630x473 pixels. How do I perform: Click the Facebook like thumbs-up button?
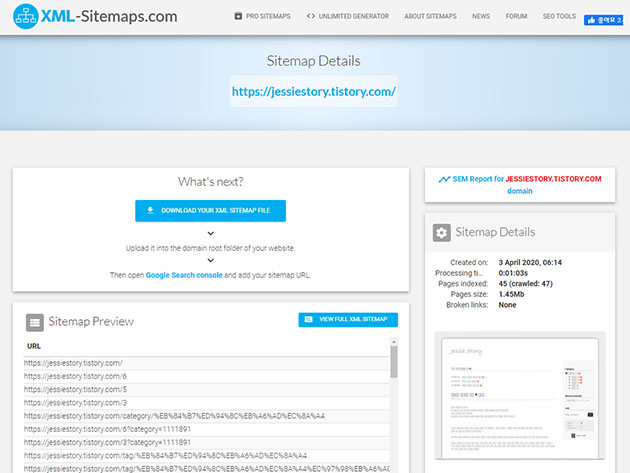tap(604, 20)
